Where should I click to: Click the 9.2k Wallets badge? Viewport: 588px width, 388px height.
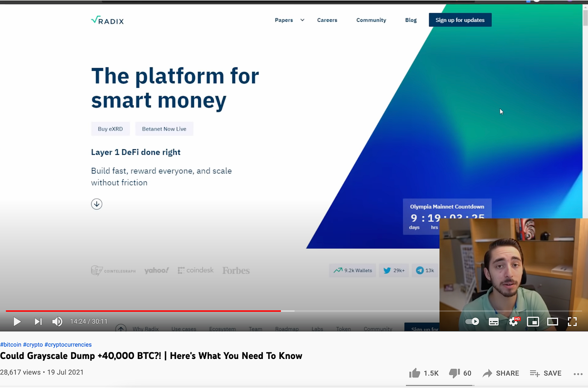pos(353,270)
